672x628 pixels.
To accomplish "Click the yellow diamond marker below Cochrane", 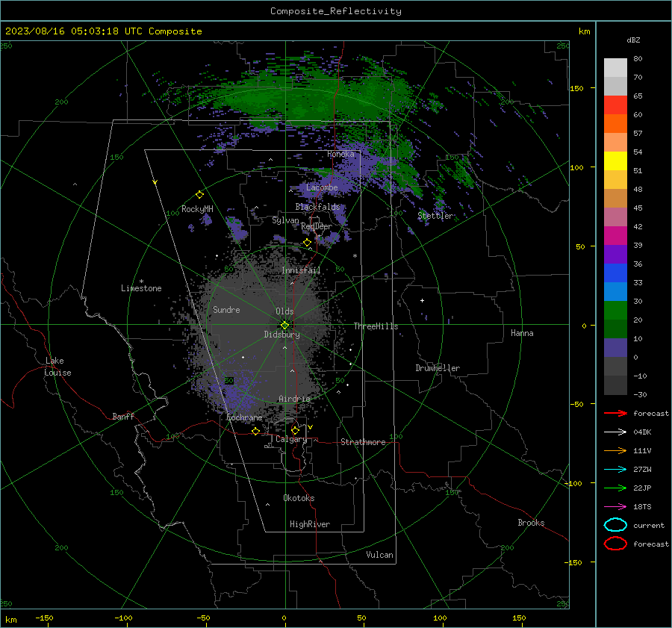I will [255, 431].
